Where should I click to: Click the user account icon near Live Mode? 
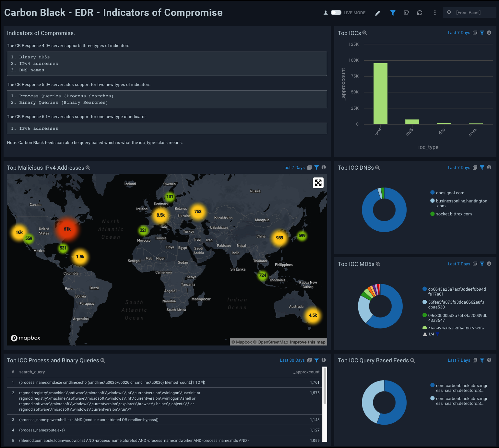pyautogui.click(x=325, y=13)
